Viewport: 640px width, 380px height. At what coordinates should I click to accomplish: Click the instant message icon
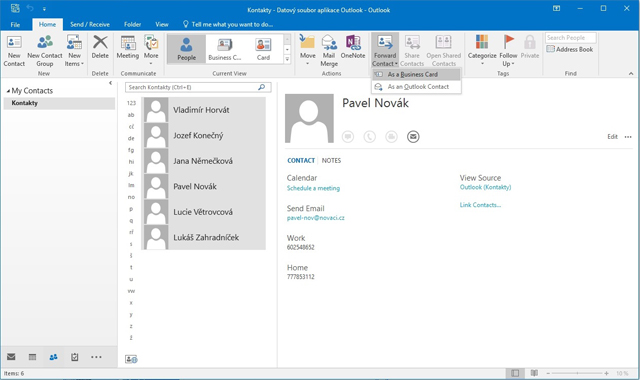click(348, 136)
